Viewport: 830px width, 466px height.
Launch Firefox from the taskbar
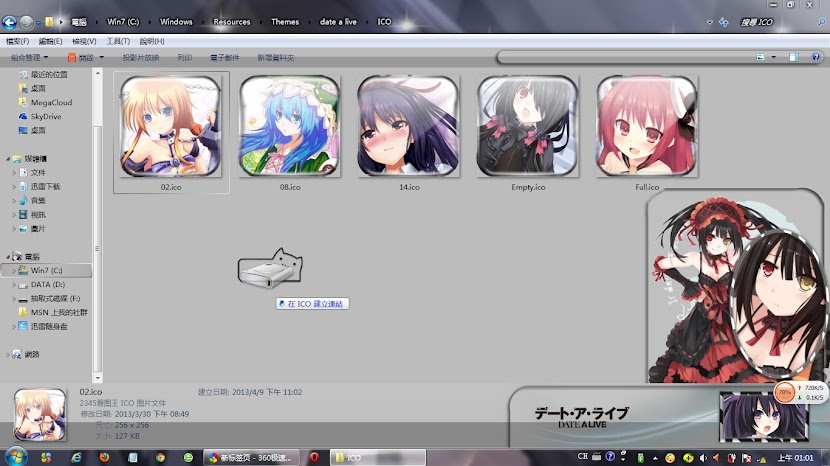(x=104, y=457)
